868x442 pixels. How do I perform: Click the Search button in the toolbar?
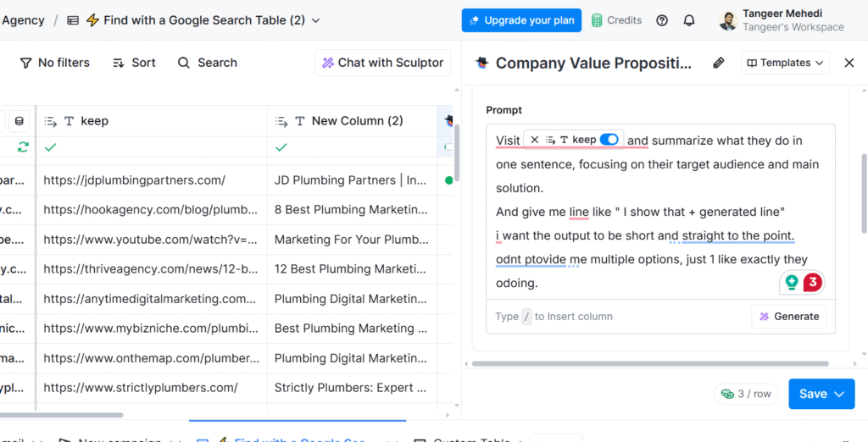pyautogui.click(x=207, y=63)
